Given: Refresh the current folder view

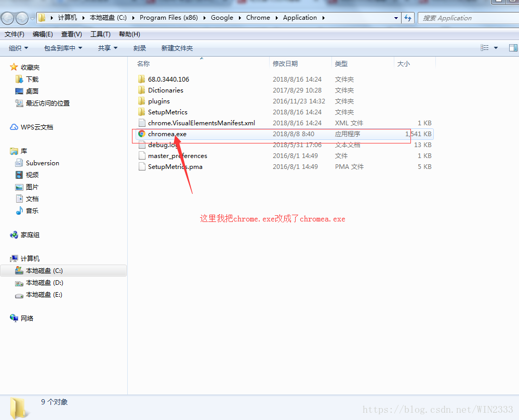Looking at the screenshot, I should pos(408,18).
